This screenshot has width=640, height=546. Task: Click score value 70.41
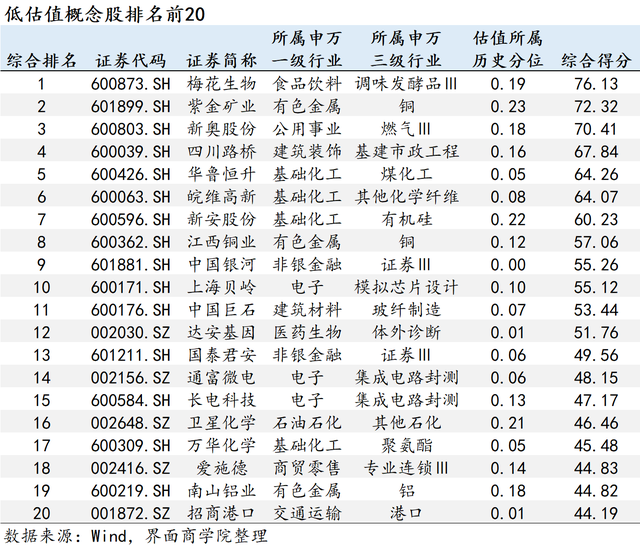(596, 129)
